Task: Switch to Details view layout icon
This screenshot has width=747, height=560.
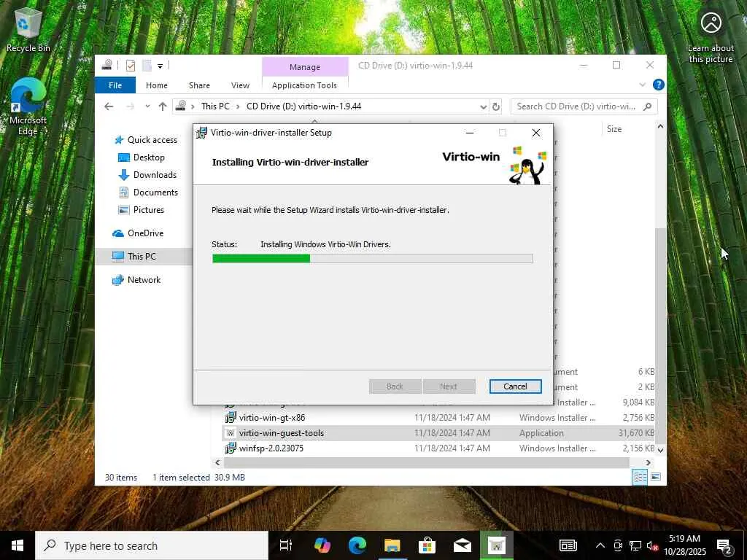Action: coord(640,477)
